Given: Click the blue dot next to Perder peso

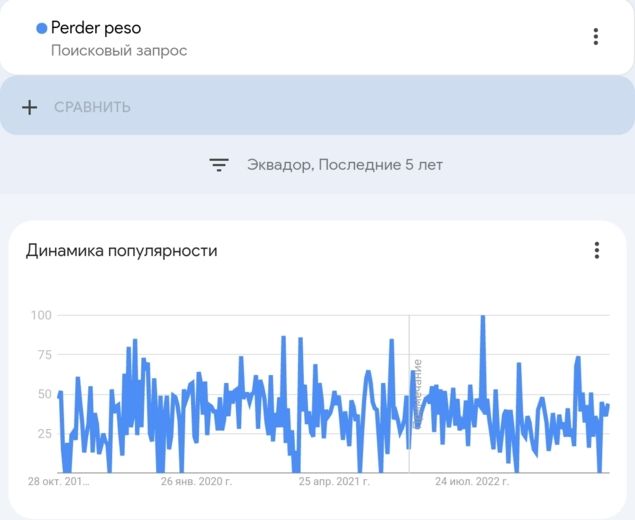Looking at the screenshot, I should (x=41, y=29).
